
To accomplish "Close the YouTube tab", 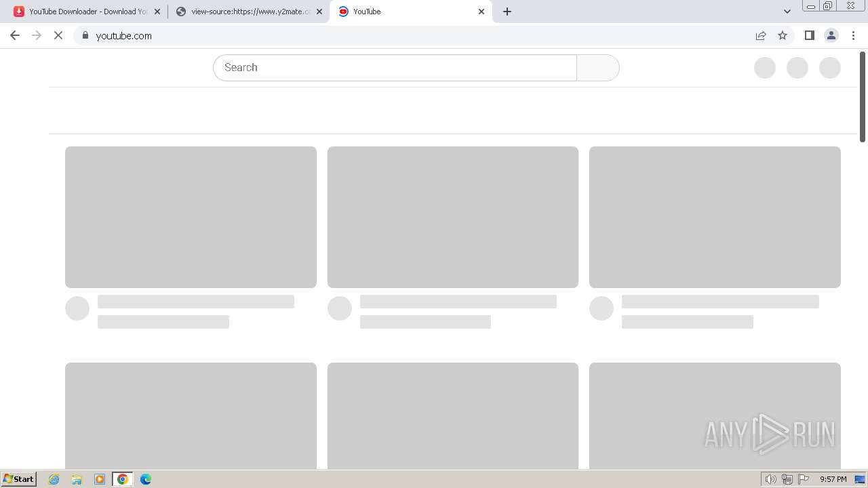I will point(481,12).
